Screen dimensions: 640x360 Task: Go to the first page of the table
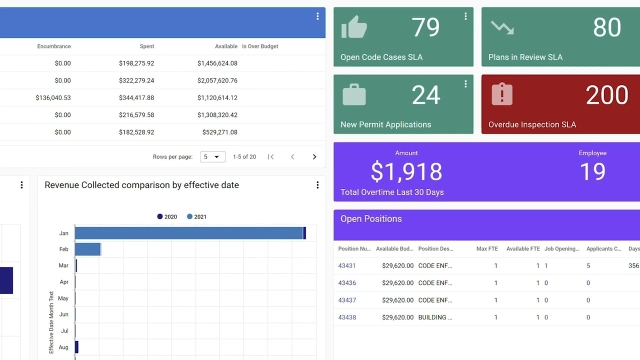pos(271,157)
